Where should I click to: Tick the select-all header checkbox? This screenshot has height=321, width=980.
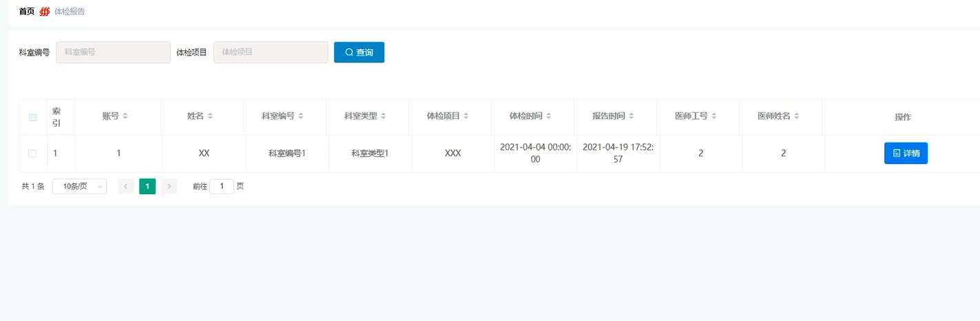click(32, 117)
